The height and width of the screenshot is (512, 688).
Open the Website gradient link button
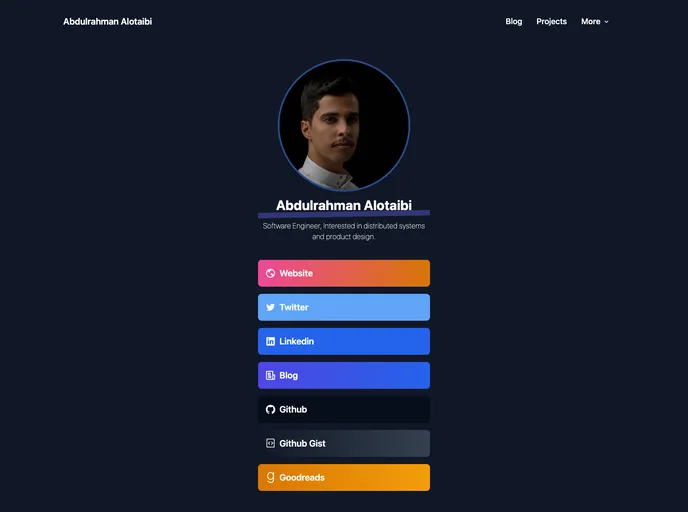tap(344, 273)
